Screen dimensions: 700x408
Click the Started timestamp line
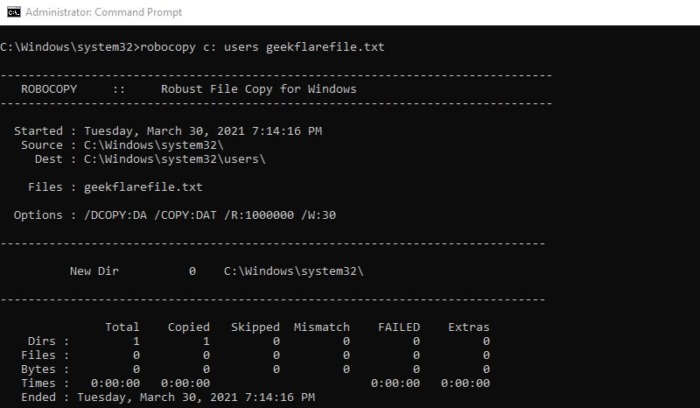point(168,131)
